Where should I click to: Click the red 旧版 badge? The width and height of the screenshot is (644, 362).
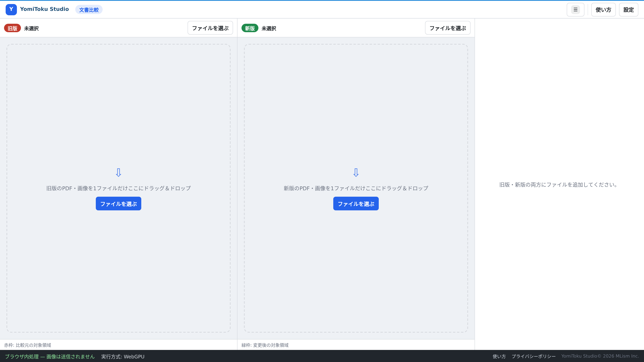pyautogui.click(x=12, y=28)
